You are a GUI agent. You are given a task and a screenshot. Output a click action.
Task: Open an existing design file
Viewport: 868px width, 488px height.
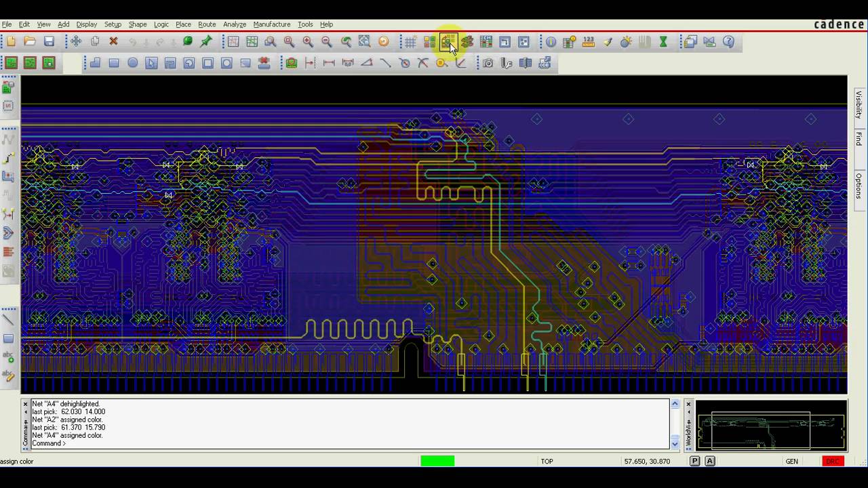(30, 42)
